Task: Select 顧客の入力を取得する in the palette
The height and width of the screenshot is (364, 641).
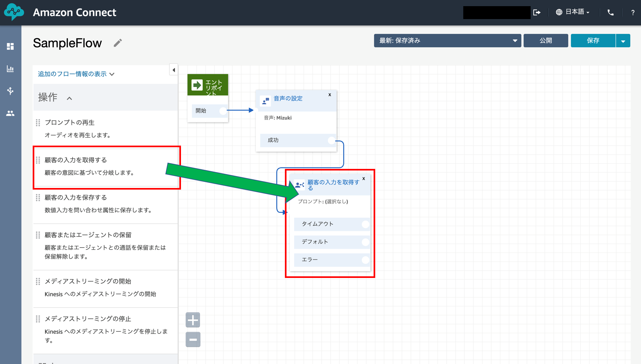Action: 106,167
